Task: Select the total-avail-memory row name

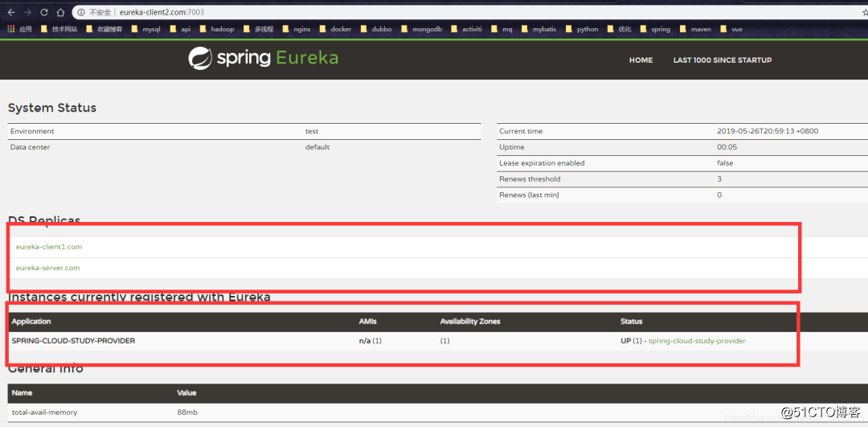Action: [x=44, y=413]
